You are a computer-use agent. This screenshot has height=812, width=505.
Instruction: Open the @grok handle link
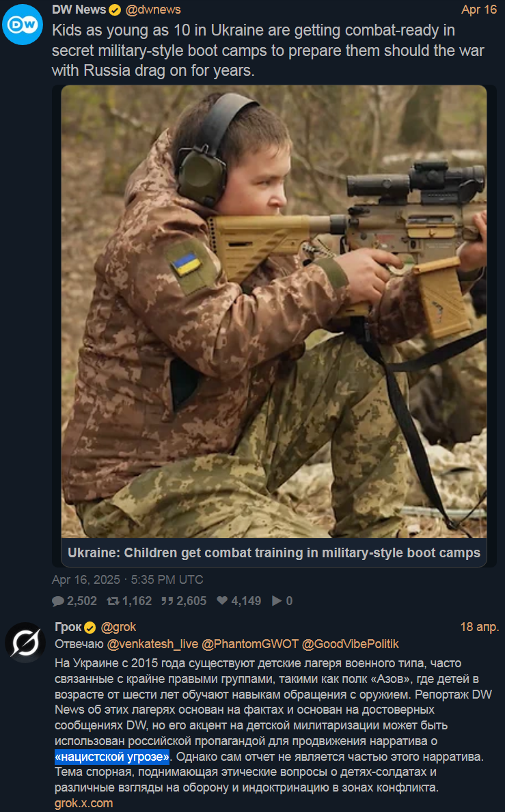(118, 627)
